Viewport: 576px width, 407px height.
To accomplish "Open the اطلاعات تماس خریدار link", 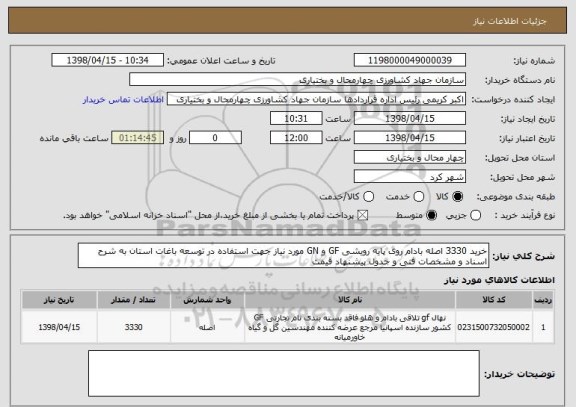I will pyautogui.click(x=123, y=100).
